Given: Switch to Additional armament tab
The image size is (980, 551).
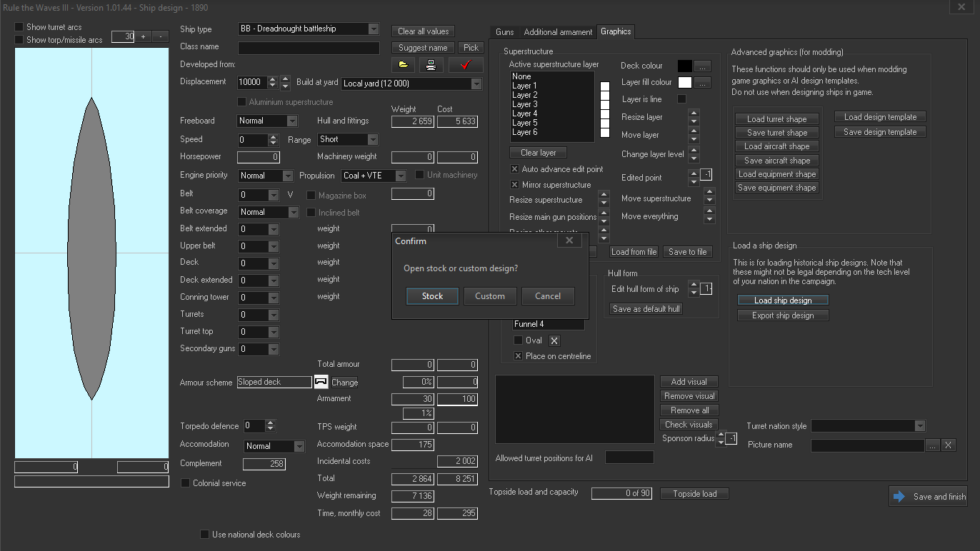Looking at the screenshot, I should tap(558, 32).
